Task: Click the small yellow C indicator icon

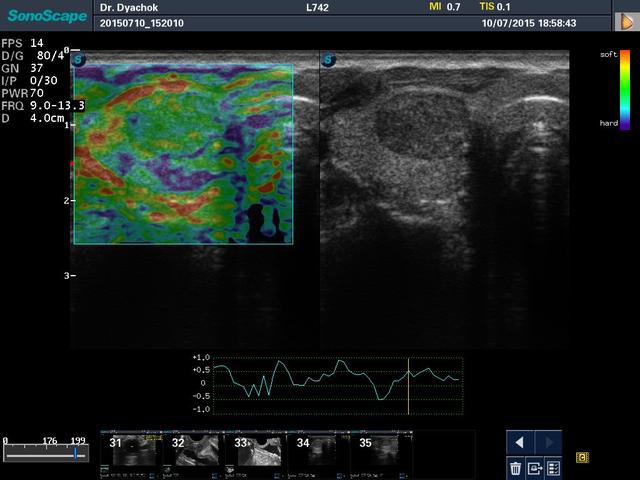Action: click(x=581, y=458)
